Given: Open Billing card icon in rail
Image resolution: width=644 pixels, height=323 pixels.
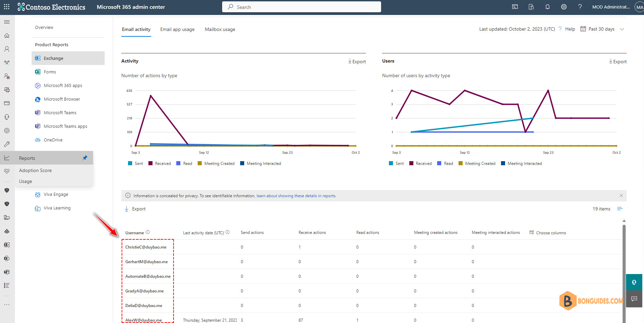Looking at the screenshot, I should (x=7, y=103).
